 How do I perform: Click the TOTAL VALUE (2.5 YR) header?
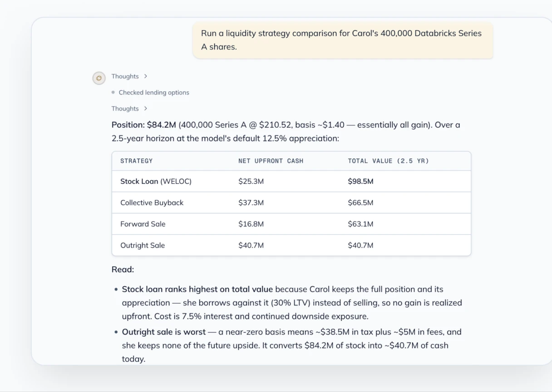388,161
